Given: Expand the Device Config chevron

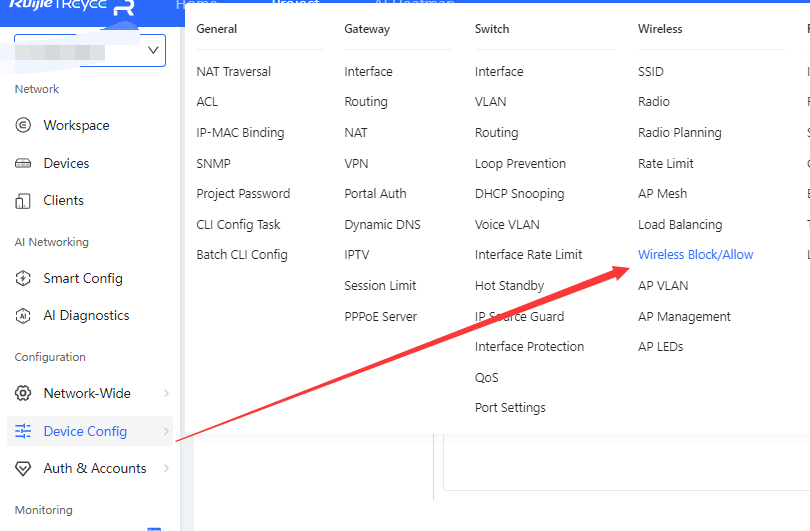Looking at the screenshot, I should [166, 431].
